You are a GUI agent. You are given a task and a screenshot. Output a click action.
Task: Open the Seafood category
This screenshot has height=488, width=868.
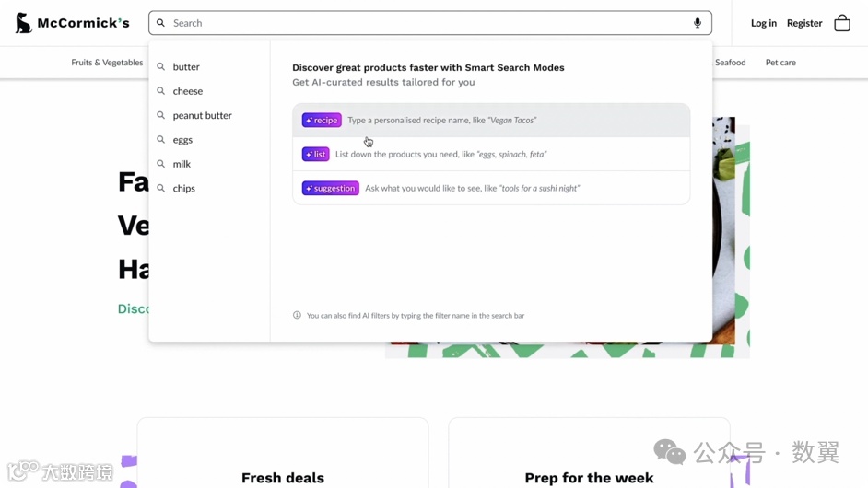pos(730,63)
